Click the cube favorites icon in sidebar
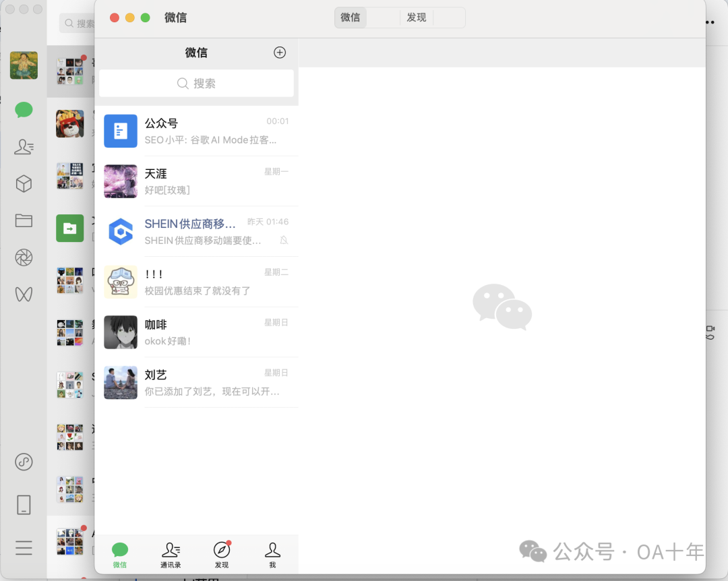Viewport: 728px width, 581px height. pyautogui.click(x=24, y=183)
